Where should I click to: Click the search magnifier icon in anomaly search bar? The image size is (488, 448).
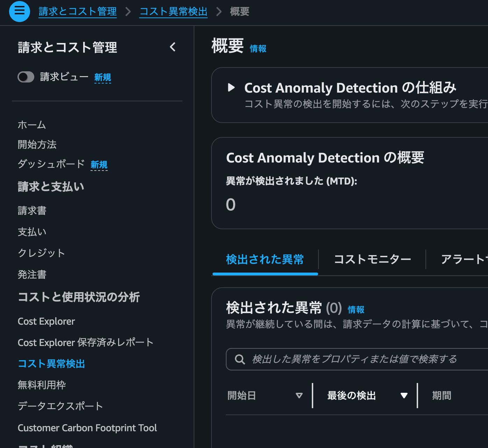pyautogui.click(x=240, y=359)
